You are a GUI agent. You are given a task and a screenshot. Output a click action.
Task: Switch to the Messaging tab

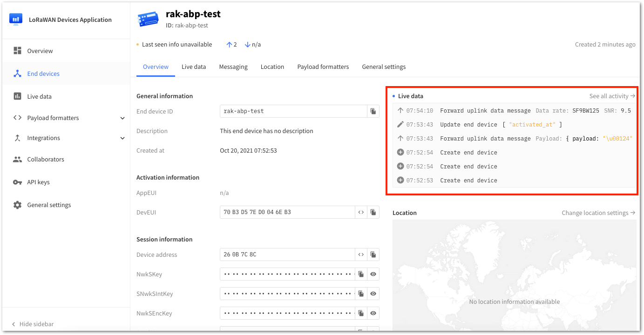(x=233, y=67)
